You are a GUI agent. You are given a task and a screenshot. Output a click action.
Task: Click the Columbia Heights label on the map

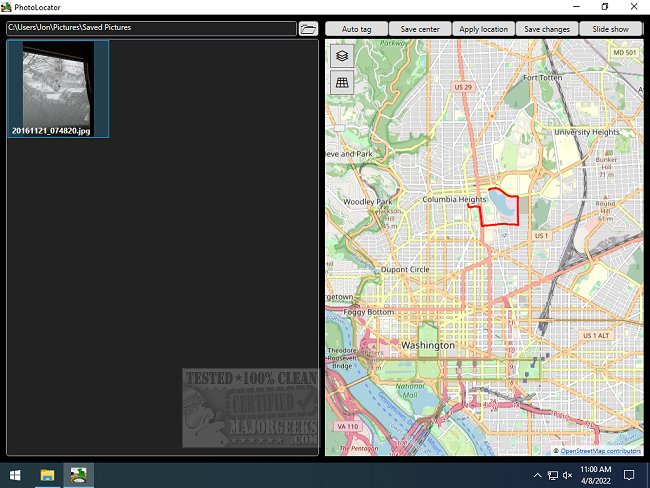tap(454, 199)
